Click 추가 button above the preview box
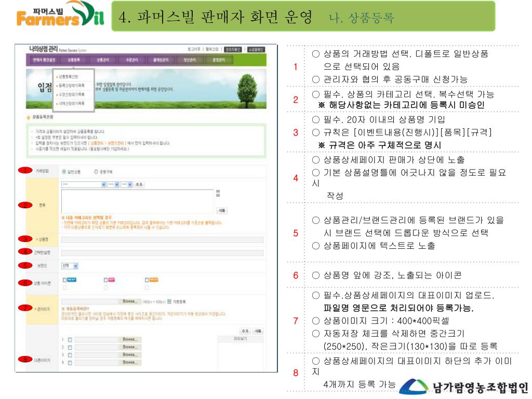Image resolution: width=532 pixels, height=399 pixels. point(245,331)
